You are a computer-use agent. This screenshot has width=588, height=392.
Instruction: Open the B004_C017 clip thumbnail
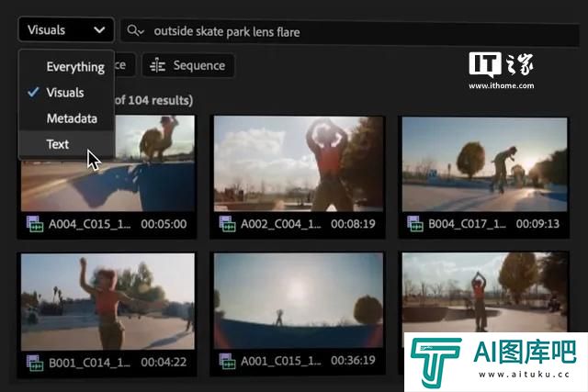484,164
